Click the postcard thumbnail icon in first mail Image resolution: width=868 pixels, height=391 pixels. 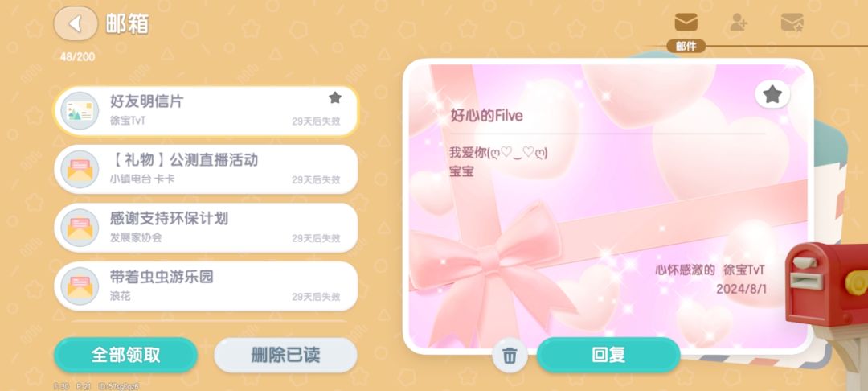coord(80,111)
